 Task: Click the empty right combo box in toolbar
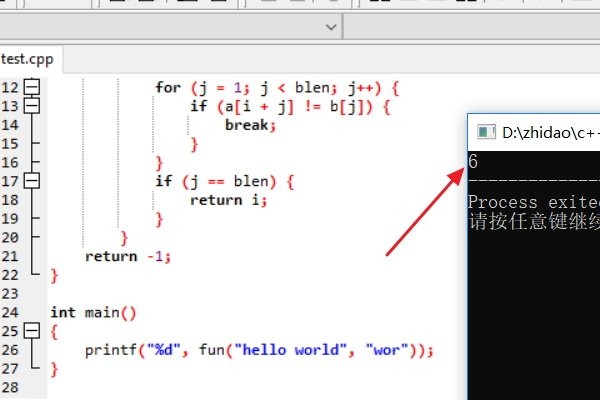point(470,25)
